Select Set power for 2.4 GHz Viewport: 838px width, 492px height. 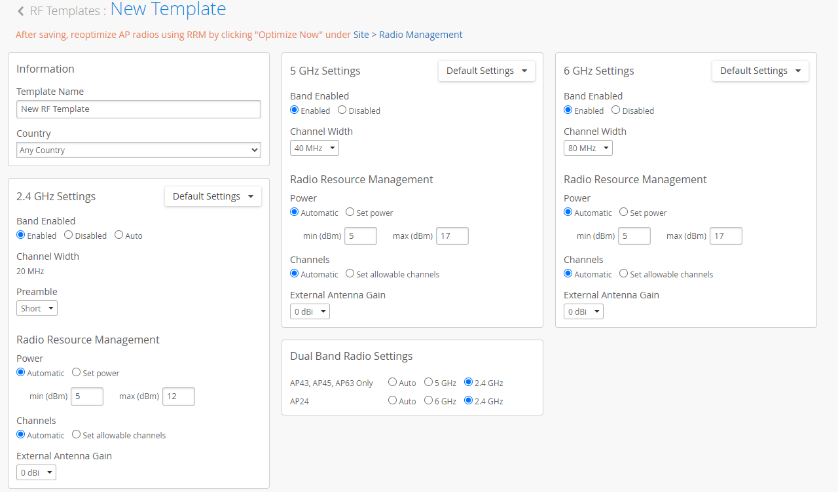coord(77,372)
